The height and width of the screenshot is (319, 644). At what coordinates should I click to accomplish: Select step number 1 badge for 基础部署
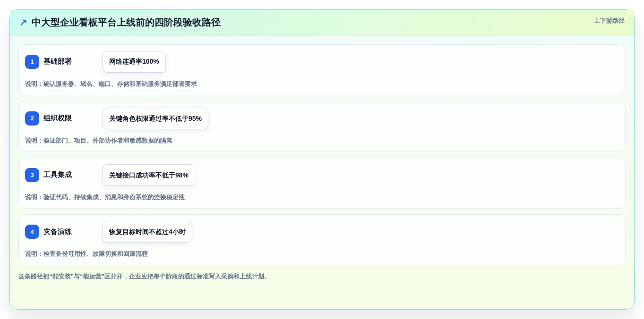32,62
